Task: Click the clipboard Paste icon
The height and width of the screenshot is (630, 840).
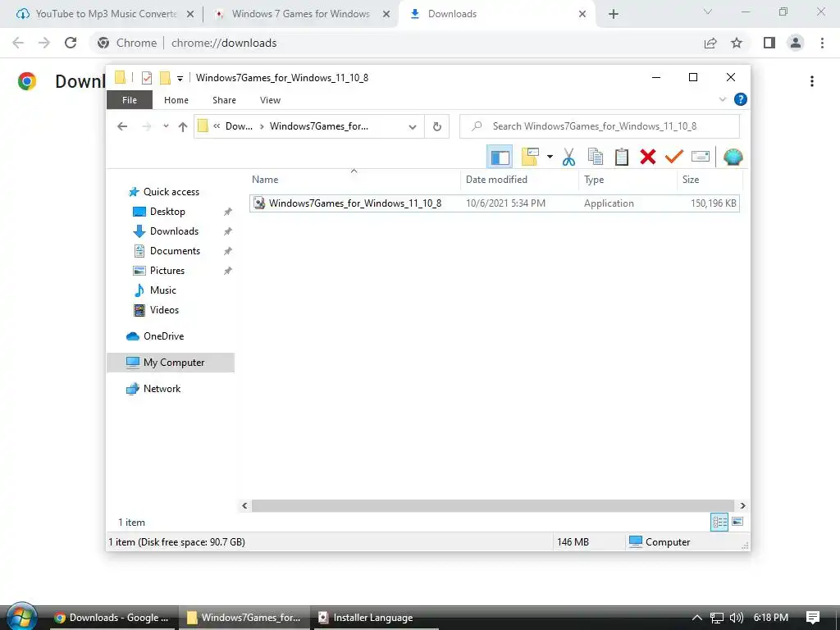Action: click(622, 157)
